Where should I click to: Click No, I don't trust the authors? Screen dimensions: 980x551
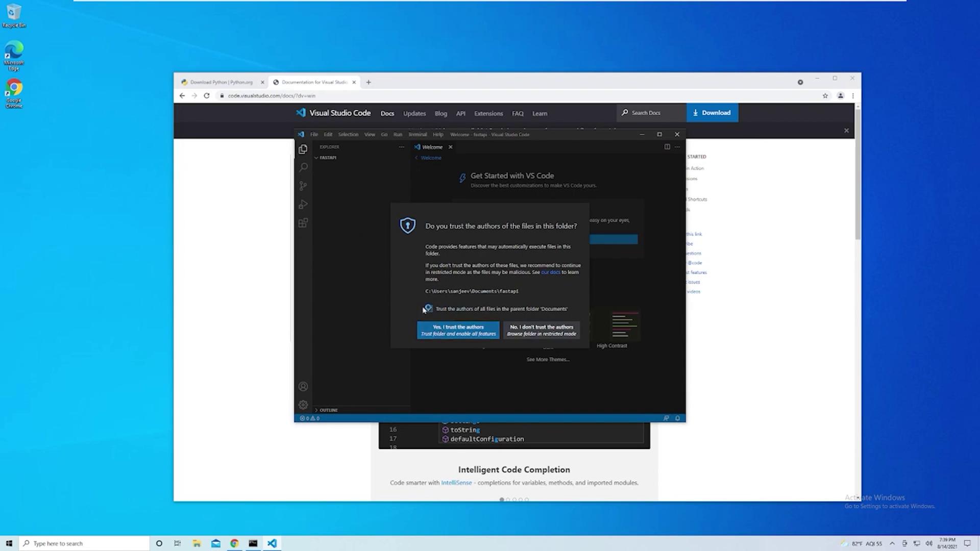click(541, 330)
